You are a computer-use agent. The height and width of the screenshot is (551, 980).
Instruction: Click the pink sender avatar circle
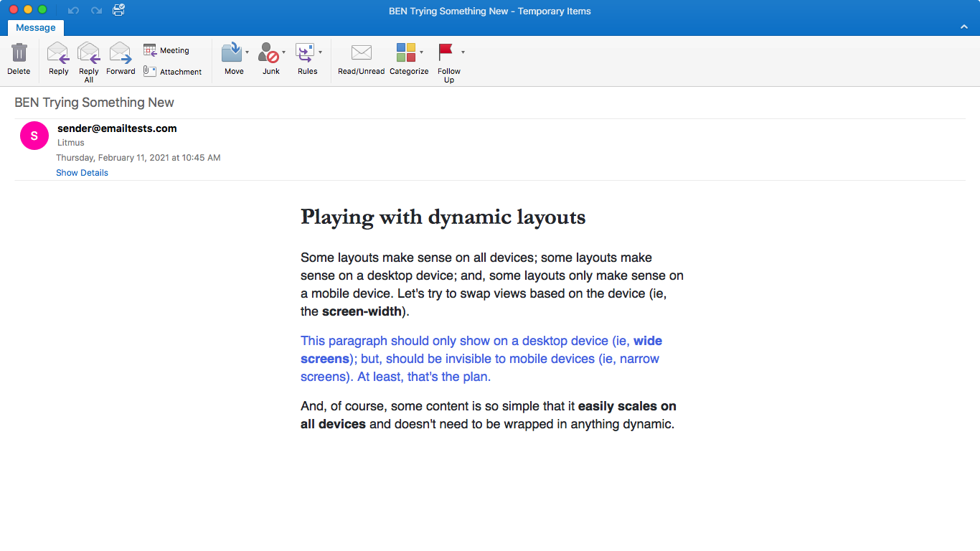tap(34, 136)
